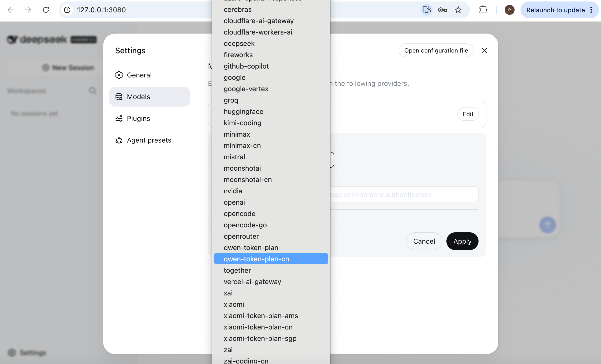Apply the provider settings

point(462,241)
